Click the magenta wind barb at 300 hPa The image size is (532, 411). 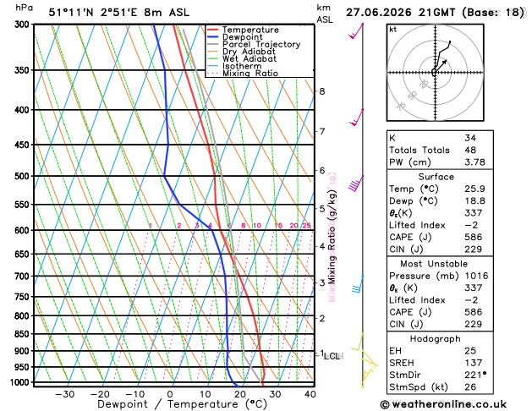(x=356, y=30)
